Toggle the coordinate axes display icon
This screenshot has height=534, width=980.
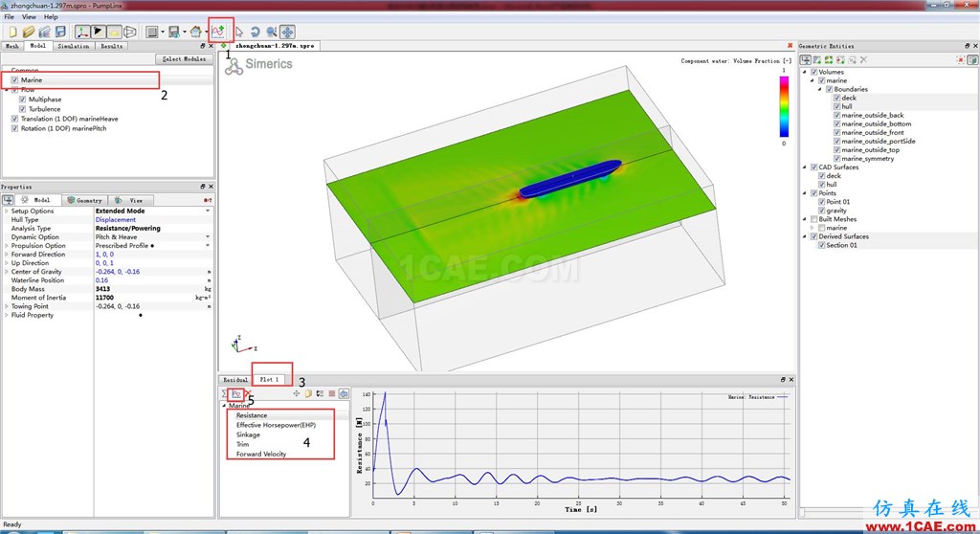click(82, 32)
